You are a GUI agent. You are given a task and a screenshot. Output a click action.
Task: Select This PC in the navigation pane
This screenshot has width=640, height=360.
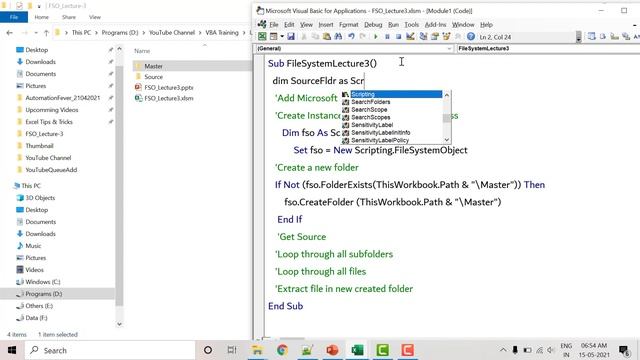[x=31, y=186]
